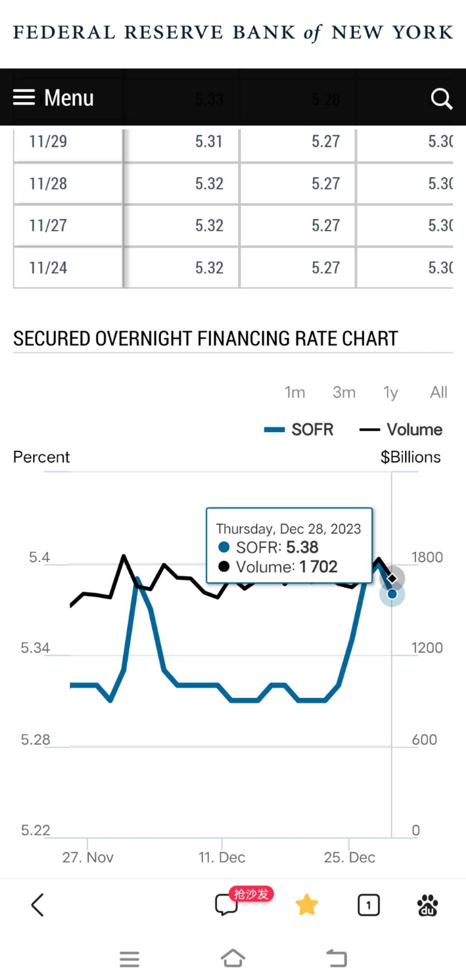466x980 pixels.
Task: Click the 11/29 table row date
Action: coord(48,141)
